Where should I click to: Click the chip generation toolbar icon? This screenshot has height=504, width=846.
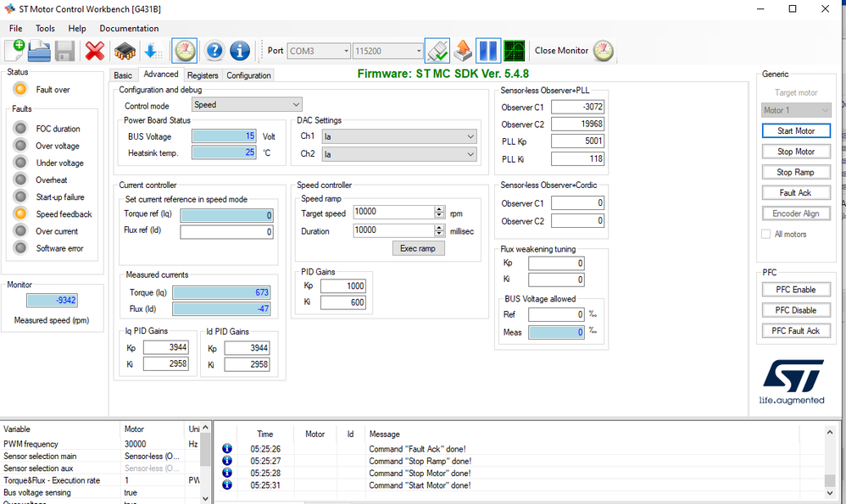[x=125, y=51]
